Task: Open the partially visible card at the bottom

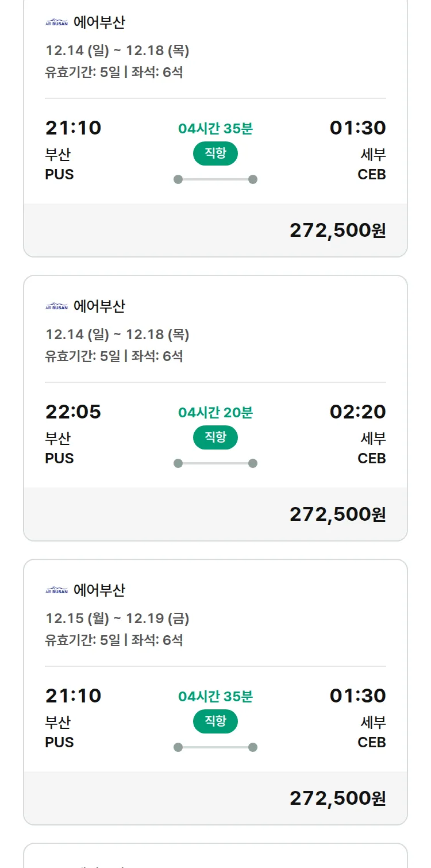Action: pos(215,857)
